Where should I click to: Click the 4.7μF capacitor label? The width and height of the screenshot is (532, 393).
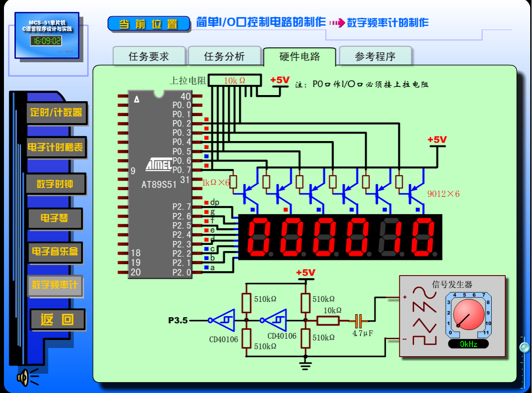pos(363,333)
